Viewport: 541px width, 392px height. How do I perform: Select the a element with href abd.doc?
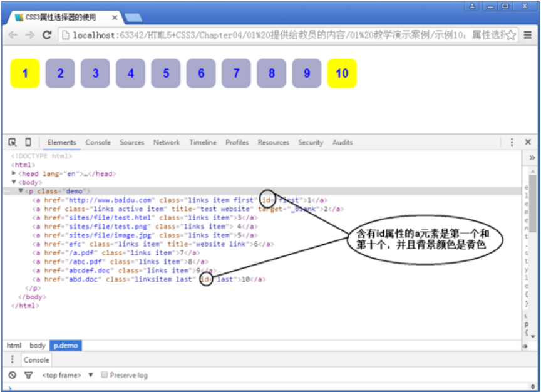tap(149, 279)
